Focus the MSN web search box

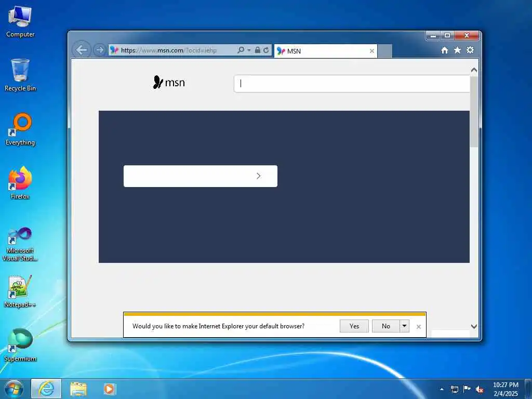point(352,84)
